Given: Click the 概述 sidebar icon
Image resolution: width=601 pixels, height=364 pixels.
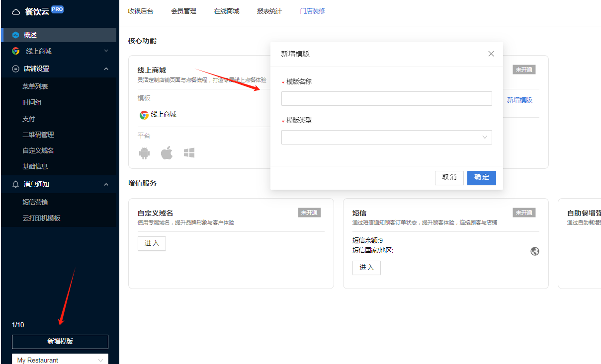Looking at the screenshot, I should [15, 35].
